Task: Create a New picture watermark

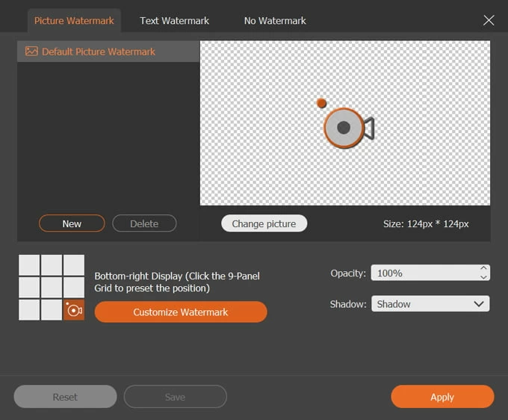Action: (x=72, y=223)
